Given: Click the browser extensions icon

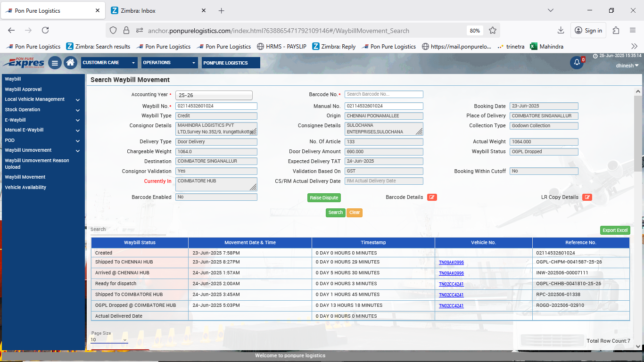Looking at the screenshot, I should 616,31.
